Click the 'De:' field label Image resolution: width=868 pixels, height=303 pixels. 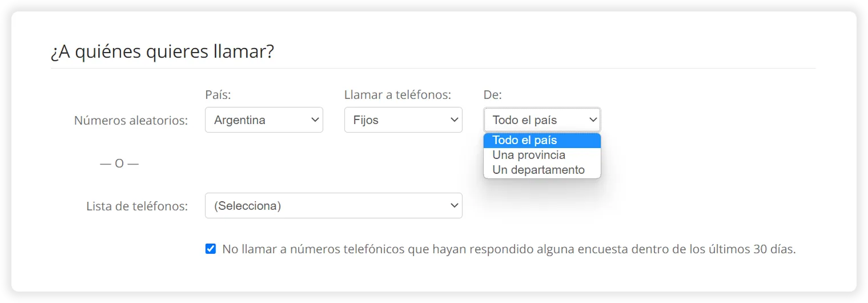[492, 95]
